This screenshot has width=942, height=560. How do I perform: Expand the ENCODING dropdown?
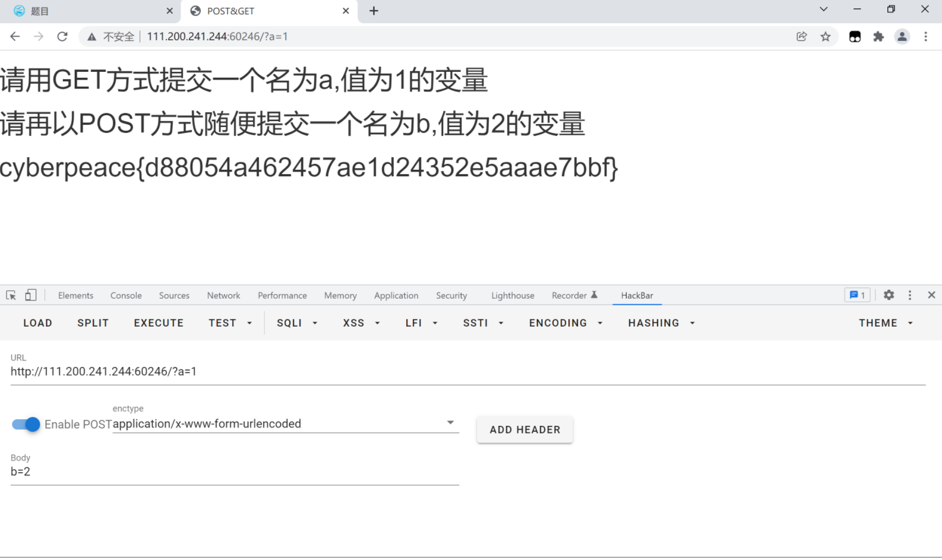(x=565, y=323)
